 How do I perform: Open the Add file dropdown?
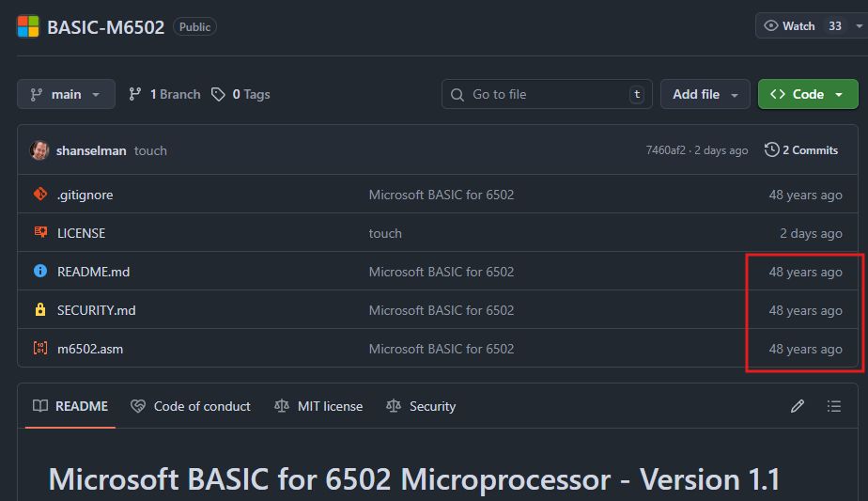coord(705,94)
